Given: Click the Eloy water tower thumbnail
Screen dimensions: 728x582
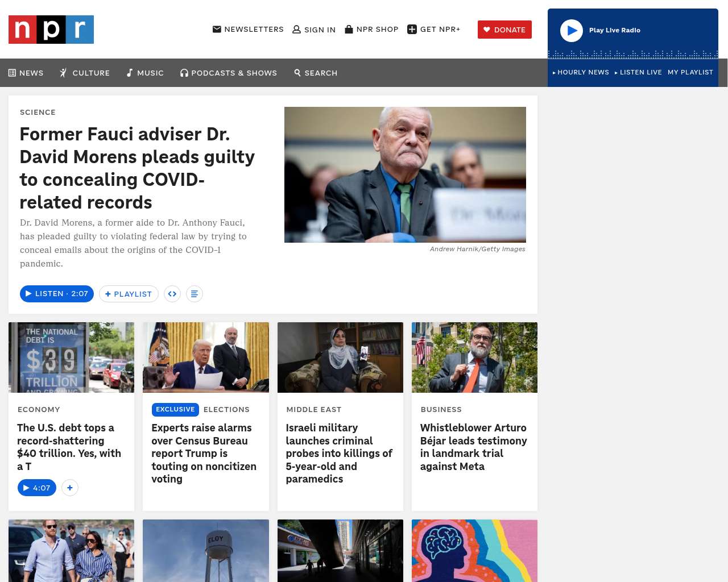Looking at the screenshot, I should (x=206, y=551).
